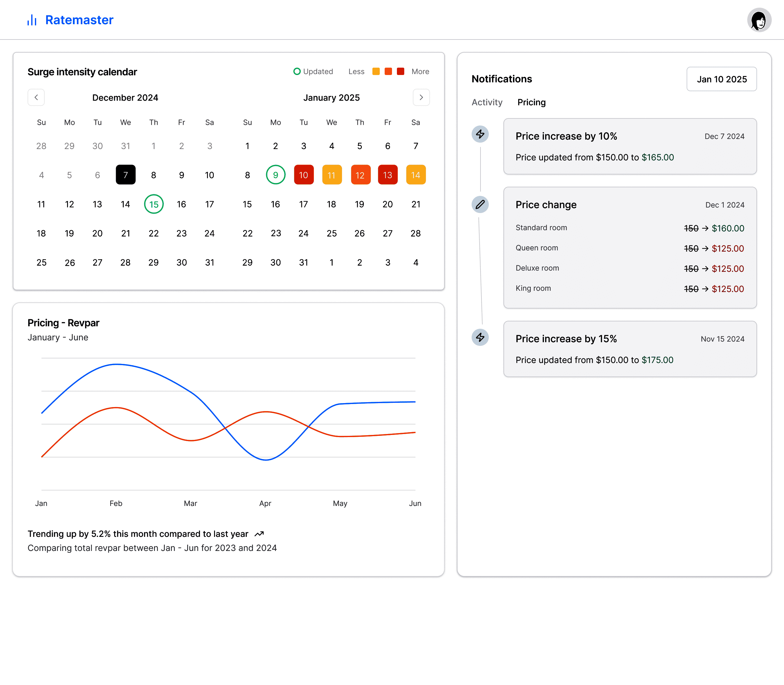
Task: Click pencil icon beside Price change entry
Action: coord(480,204)
